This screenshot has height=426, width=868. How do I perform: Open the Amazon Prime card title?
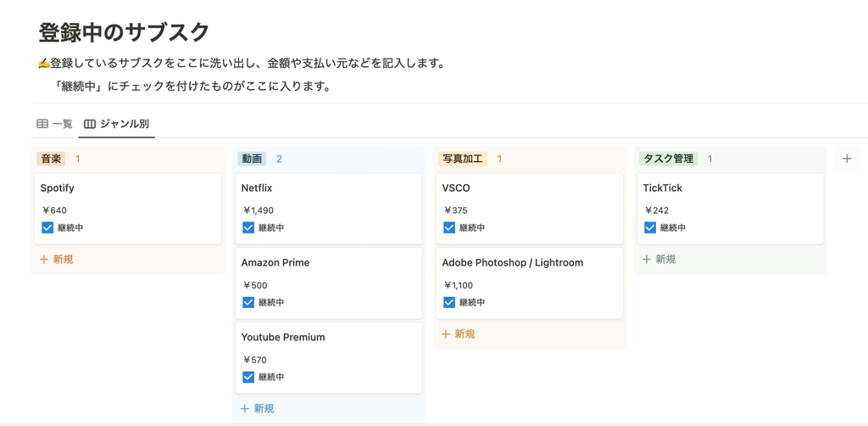point(275,263)
